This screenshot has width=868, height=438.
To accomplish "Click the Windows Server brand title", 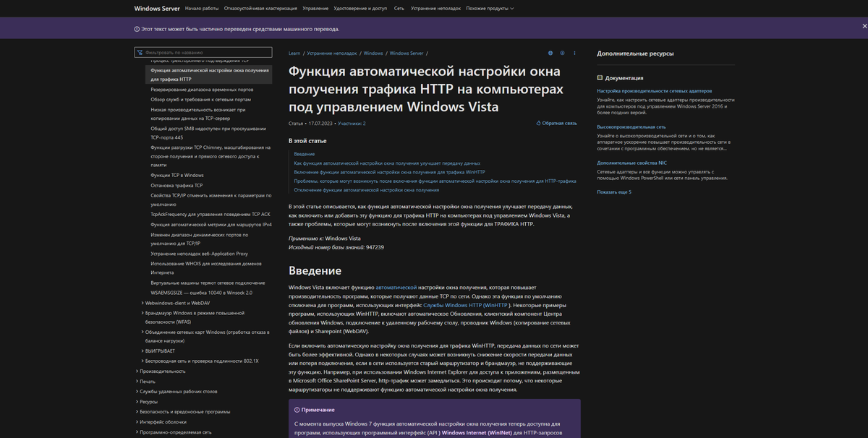I will tap(157, 8).
